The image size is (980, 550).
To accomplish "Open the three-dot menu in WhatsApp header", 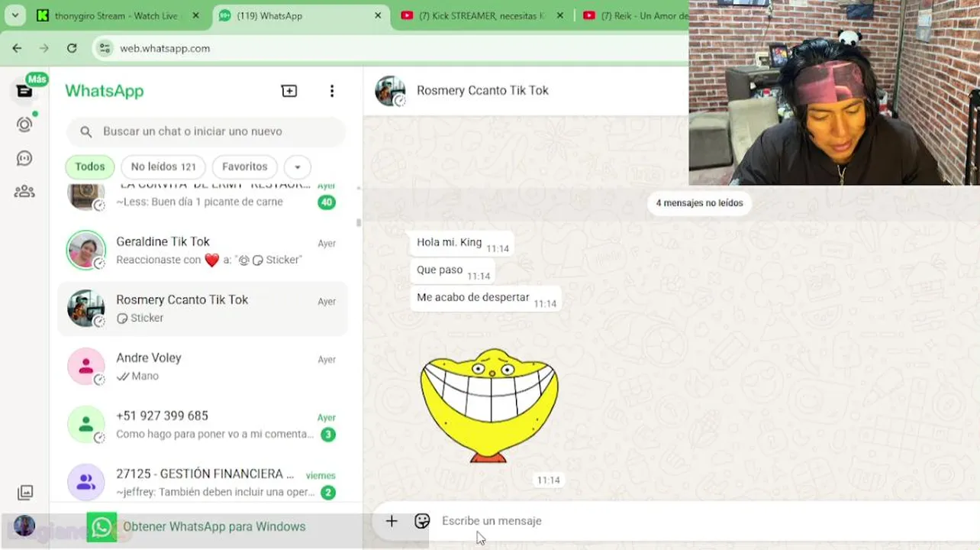I will [332, 91].
